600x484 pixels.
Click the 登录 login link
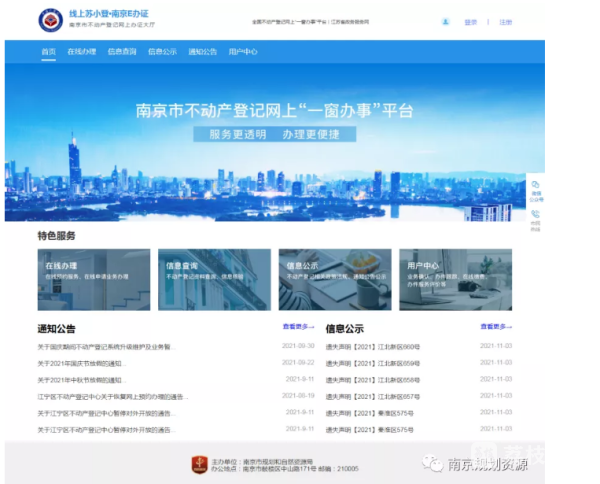click(471, 21)
